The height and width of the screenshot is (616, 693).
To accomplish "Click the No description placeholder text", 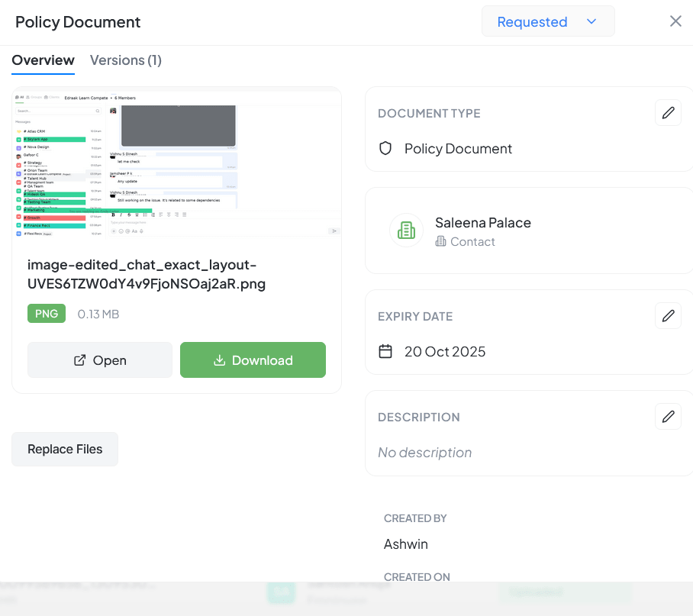I will tap(424, 453).
